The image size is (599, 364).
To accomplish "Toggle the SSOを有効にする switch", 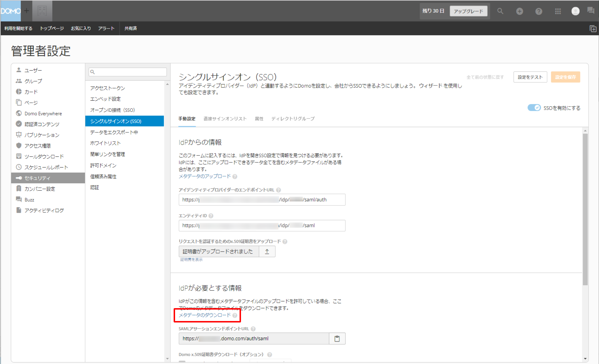I will 534,108.
